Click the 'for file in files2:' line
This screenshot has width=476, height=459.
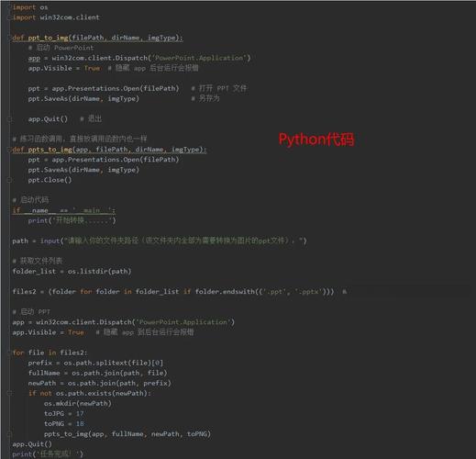(50, 353)
